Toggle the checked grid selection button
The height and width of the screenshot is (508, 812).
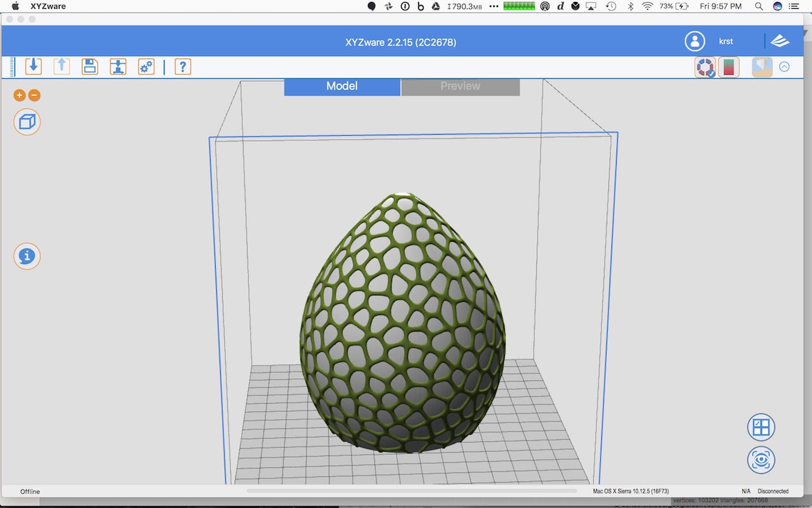coord(761,427)
